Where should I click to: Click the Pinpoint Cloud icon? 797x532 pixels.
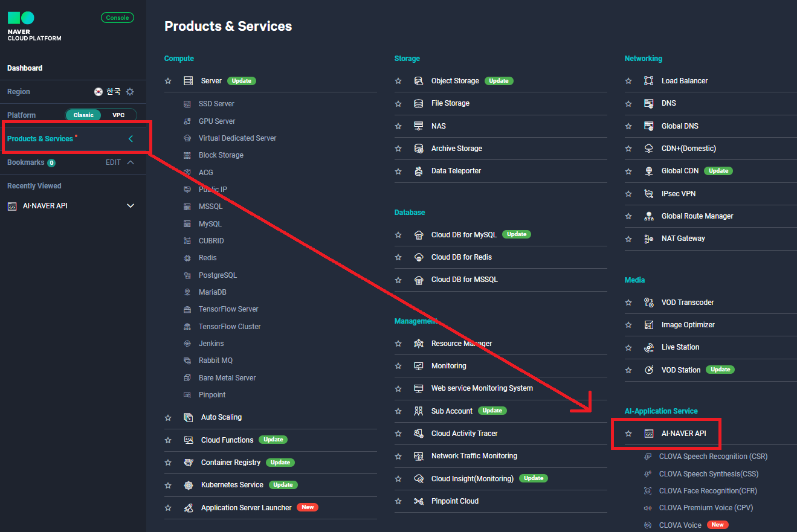click(418, 501)
